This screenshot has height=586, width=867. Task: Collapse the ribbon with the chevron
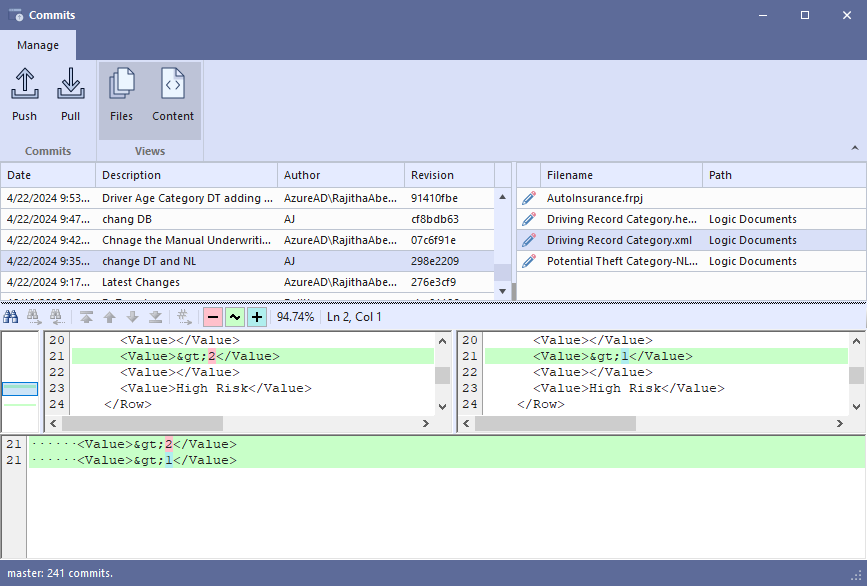click(855, 148)
